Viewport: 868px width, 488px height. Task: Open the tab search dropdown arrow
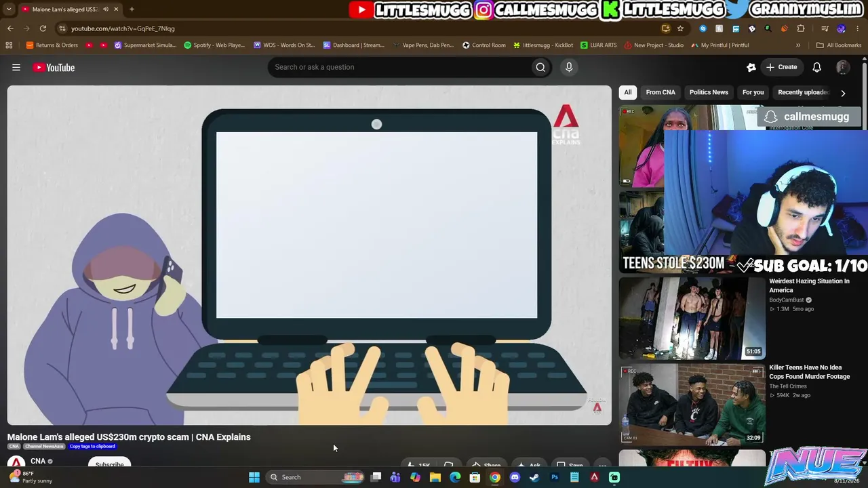coord(9,9)
